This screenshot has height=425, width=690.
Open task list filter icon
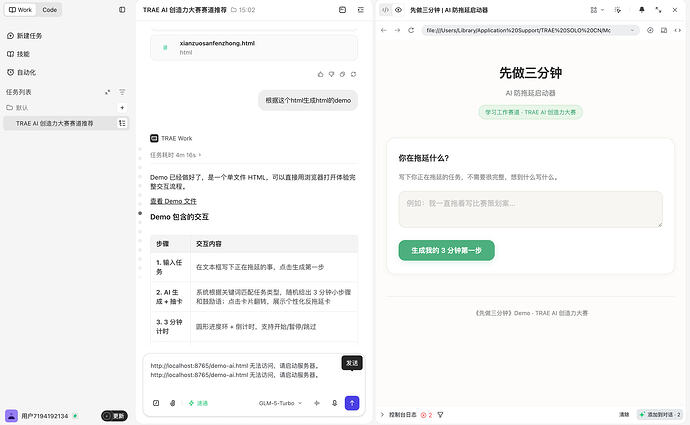(122, 92)
